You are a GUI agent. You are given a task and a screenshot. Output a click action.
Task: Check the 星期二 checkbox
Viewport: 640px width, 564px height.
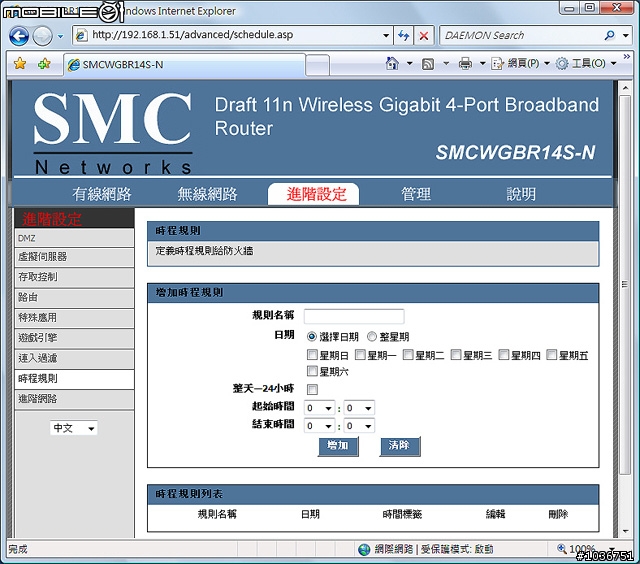click(408, 355)
